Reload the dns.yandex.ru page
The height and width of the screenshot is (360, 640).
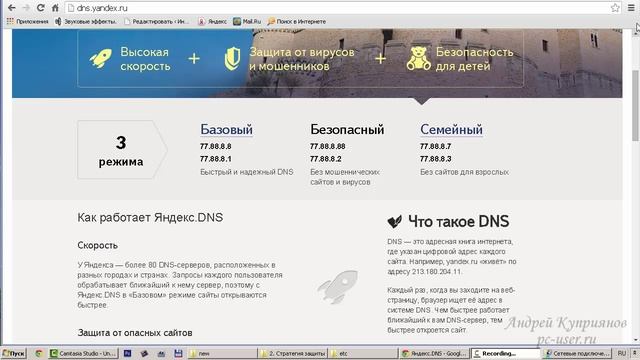point(40,7)
